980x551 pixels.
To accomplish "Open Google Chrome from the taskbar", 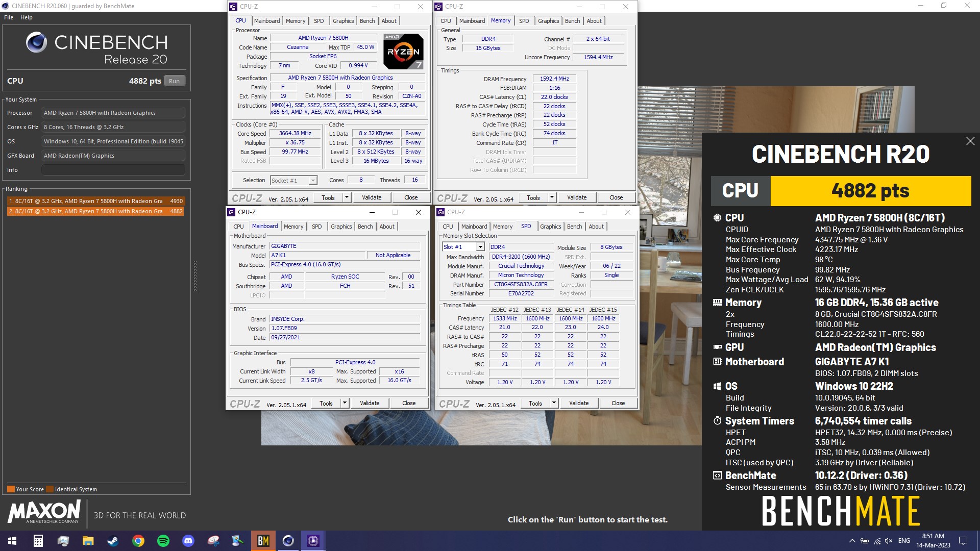I will click(138, 541).
